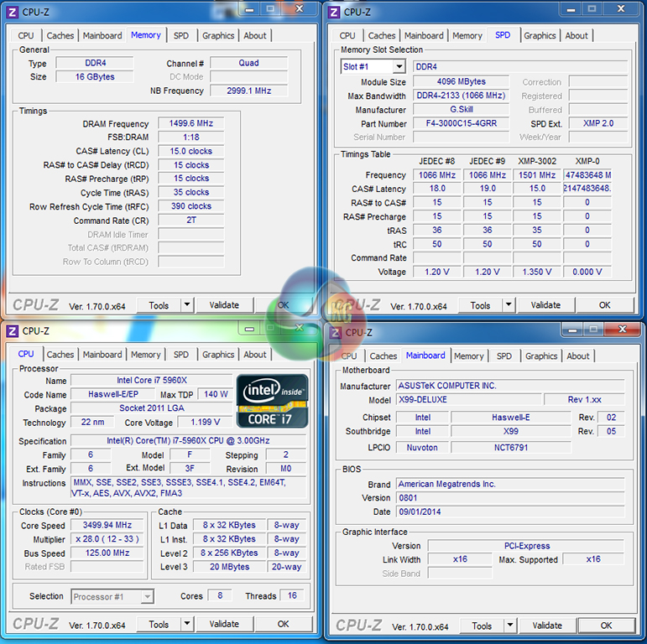Click the CPU-Z title icon in the Processor window

pos(12,331)
